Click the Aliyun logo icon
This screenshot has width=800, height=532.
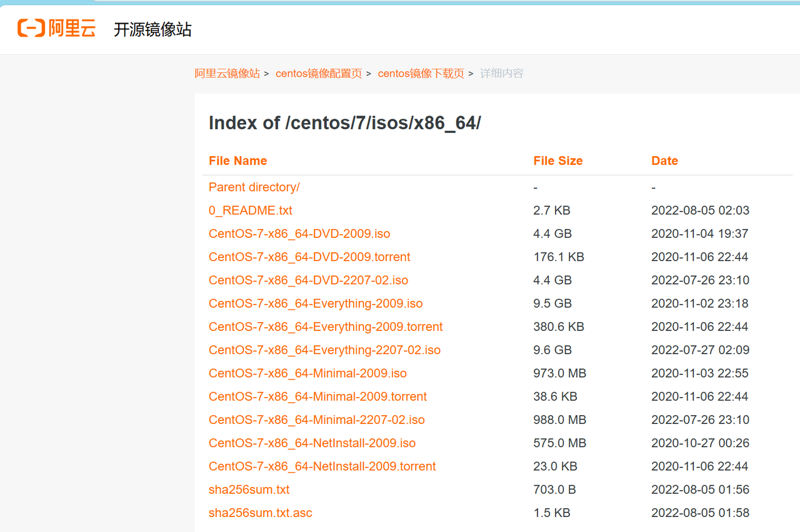pyautogui.click(x=57, y=28)
